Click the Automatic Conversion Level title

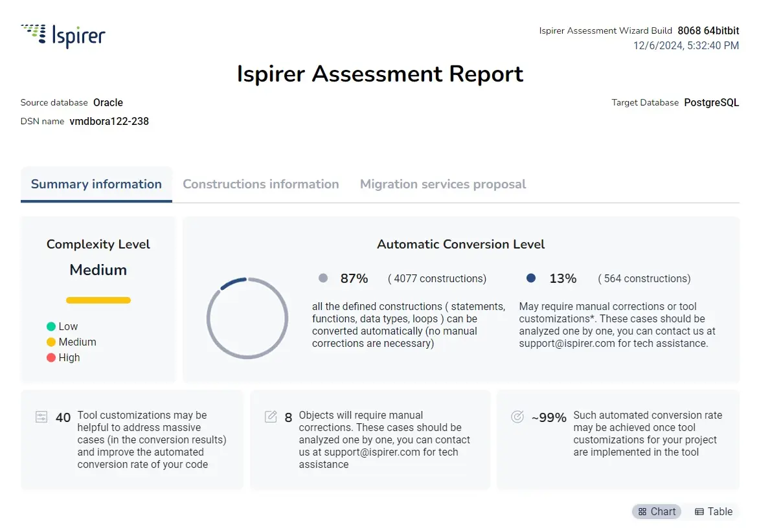461,245
